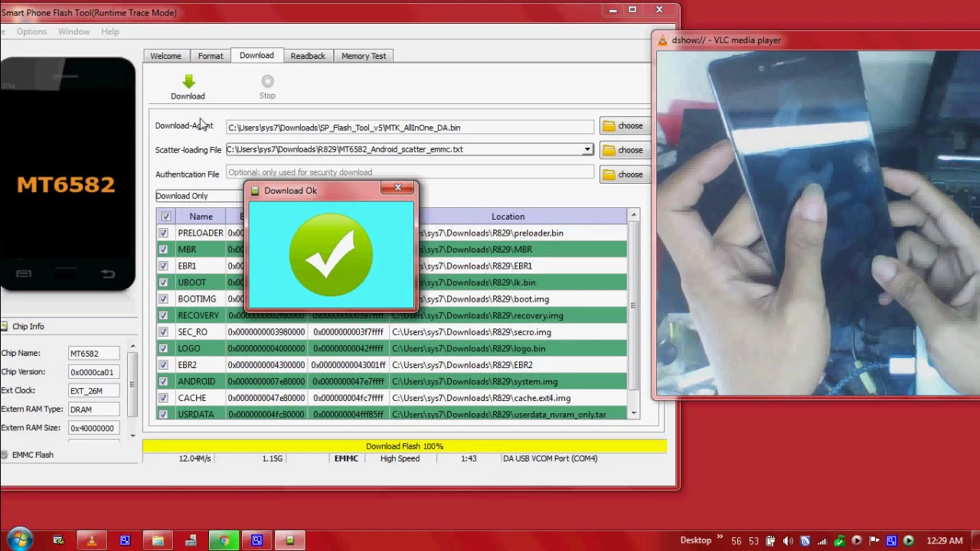980x551 pixels.
Task: Switch to the Format tab
Action: 211,56
